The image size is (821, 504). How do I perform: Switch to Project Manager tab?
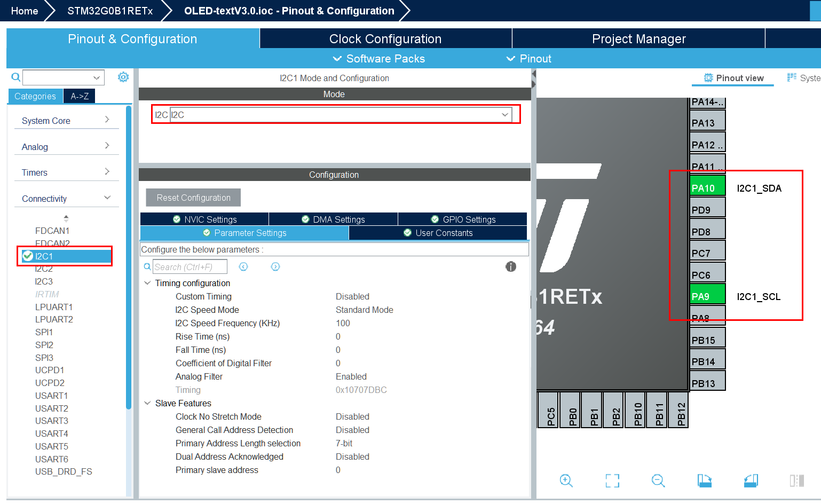pos(638,38)
